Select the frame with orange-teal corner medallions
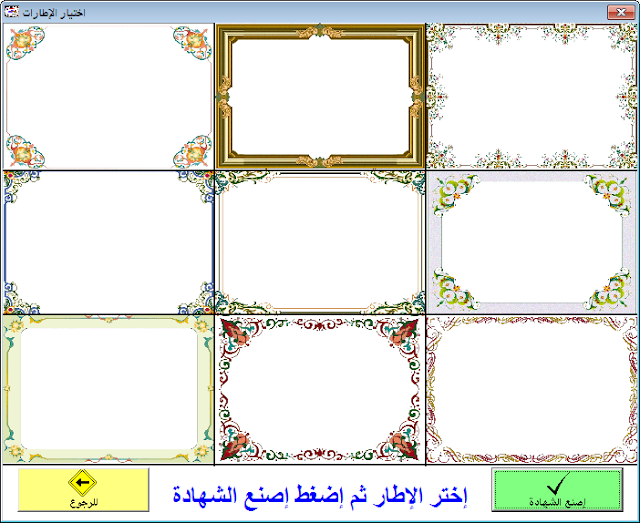Image resolution: width=640 pixels, height=523 pixels. (x=108, y=96)
